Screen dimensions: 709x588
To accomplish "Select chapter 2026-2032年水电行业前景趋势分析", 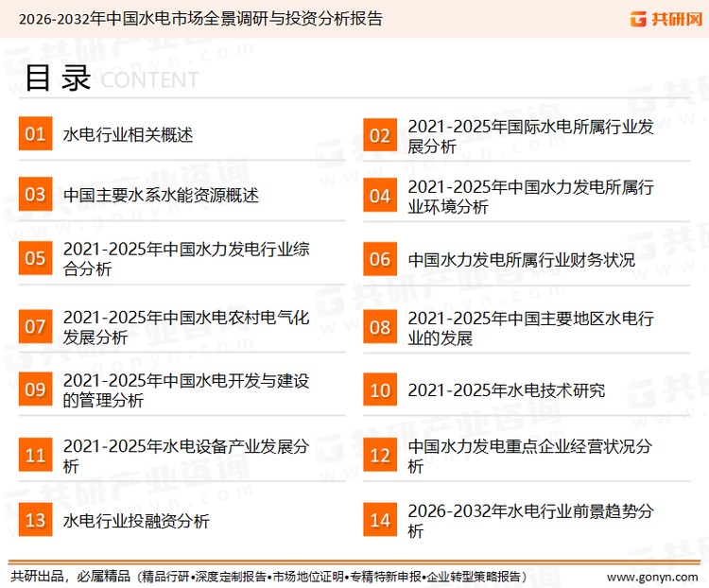I will coord(530,521).
